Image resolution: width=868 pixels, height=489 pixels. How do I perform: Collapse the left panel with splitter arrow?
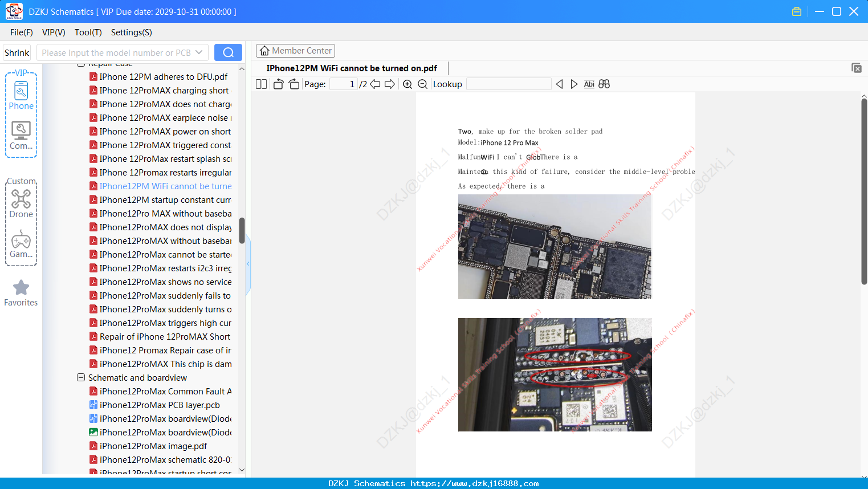248,264
